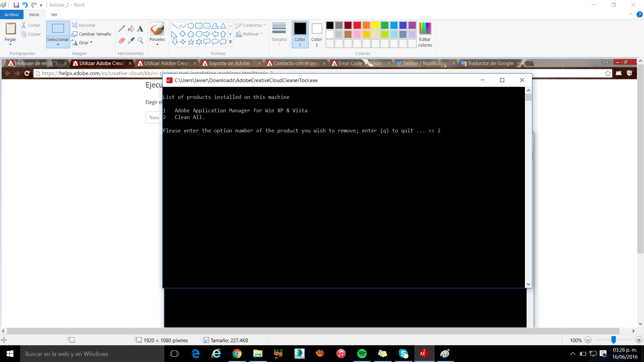
Task: Click the Pegar clipboard icon
Action: click(x=10, y=29)
